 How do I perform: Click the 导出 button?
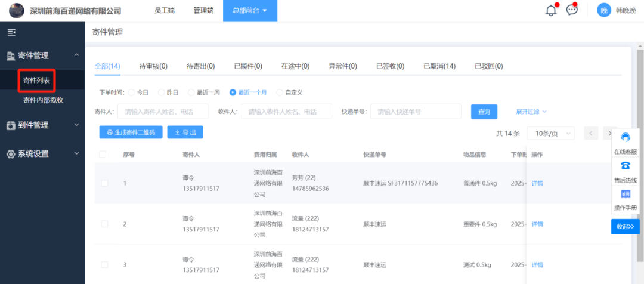[185, 132]
